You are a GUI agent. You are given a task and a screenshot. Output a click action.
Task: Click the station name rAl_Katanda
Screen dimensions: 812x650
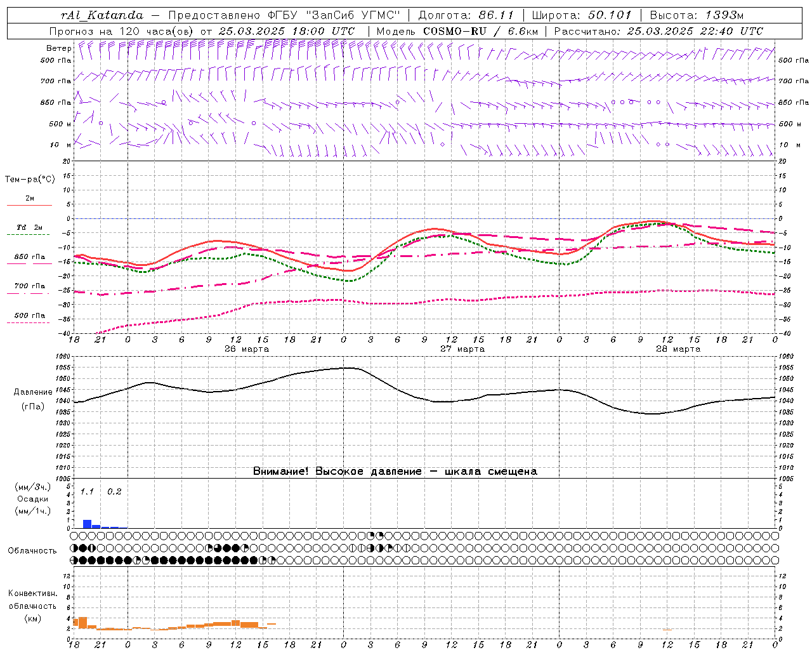point(102,15)
